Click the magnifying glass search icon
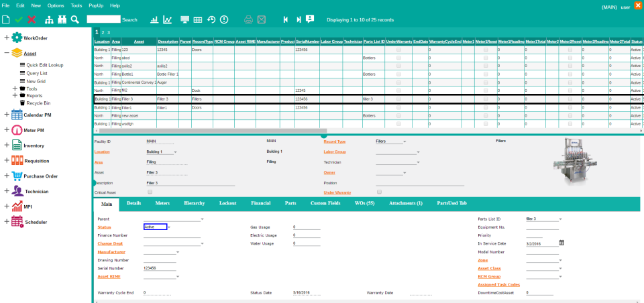Image resolution: width=644 pixels, height=303 pixels. 74,19
